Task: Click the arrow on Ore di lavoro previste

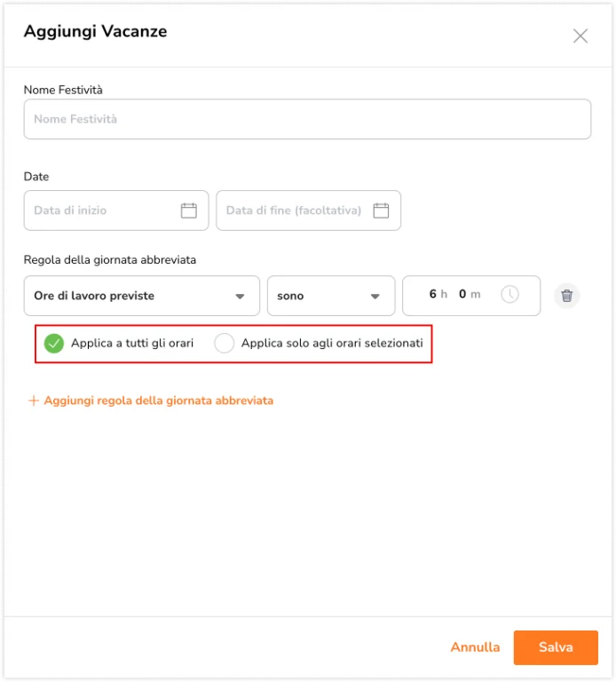Action: (x=240, y=297)
